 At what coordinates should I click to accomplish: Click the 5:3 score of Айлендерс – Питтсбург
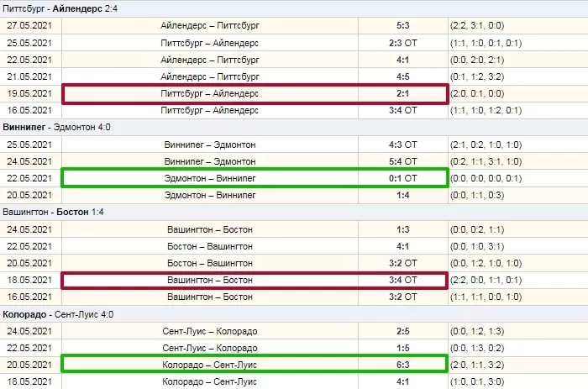(402, 25)
